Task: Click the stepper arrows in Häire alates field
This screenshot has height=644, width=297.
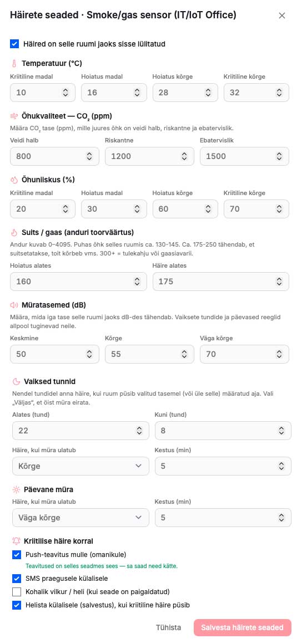Action: point(279,282)
